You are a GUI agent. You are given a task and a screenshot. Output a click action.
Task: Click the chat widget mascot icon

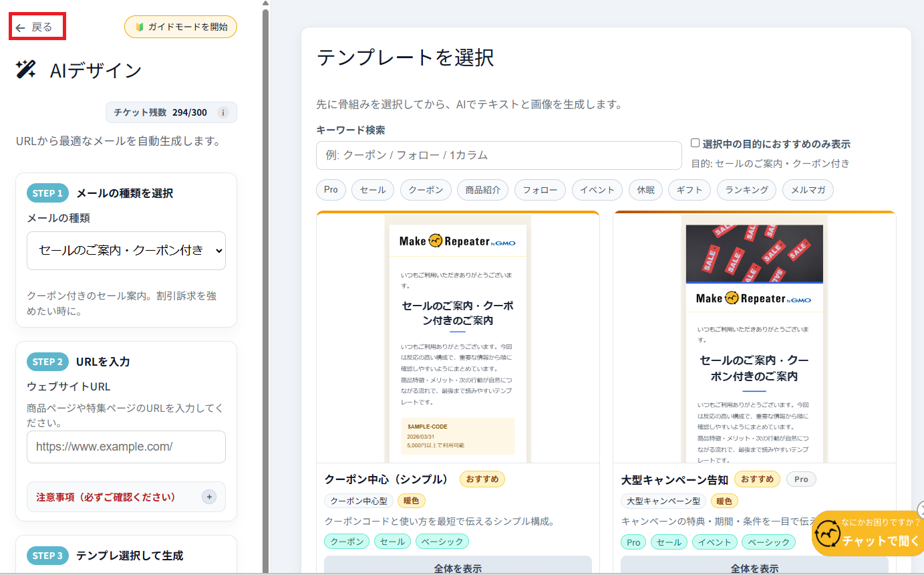point(828,534)
